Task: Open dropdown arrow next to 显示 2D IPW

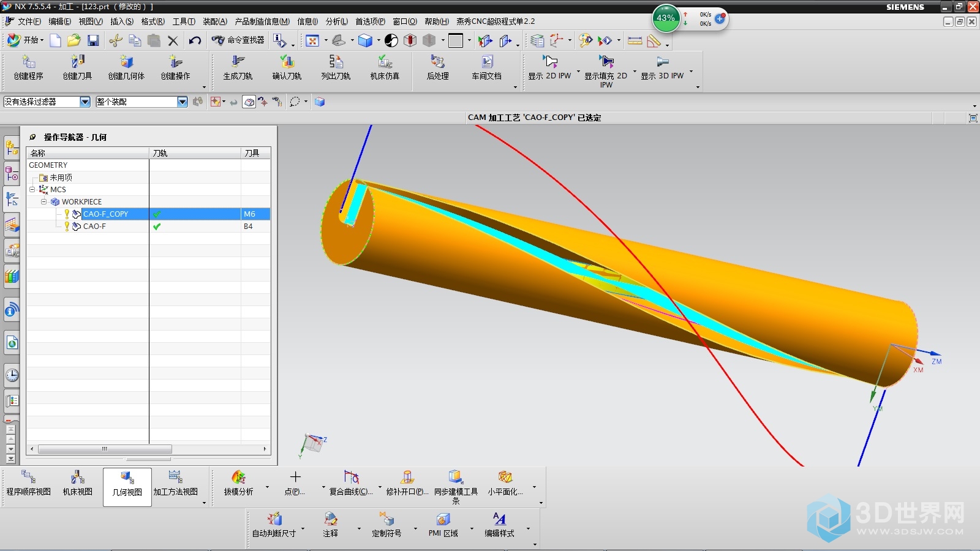Action: click(578, 72)
